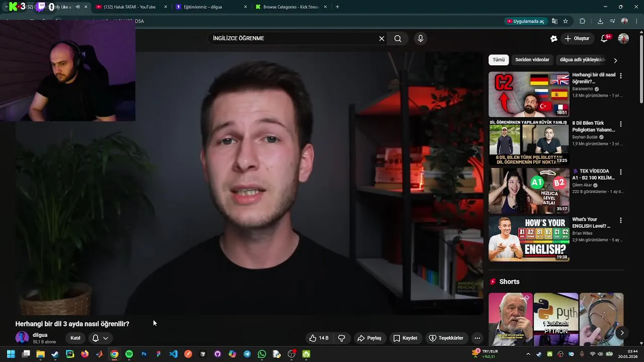Open Chrome three-dot menu
The height and width of the screenshot is (362, 644).
[636, 21]
